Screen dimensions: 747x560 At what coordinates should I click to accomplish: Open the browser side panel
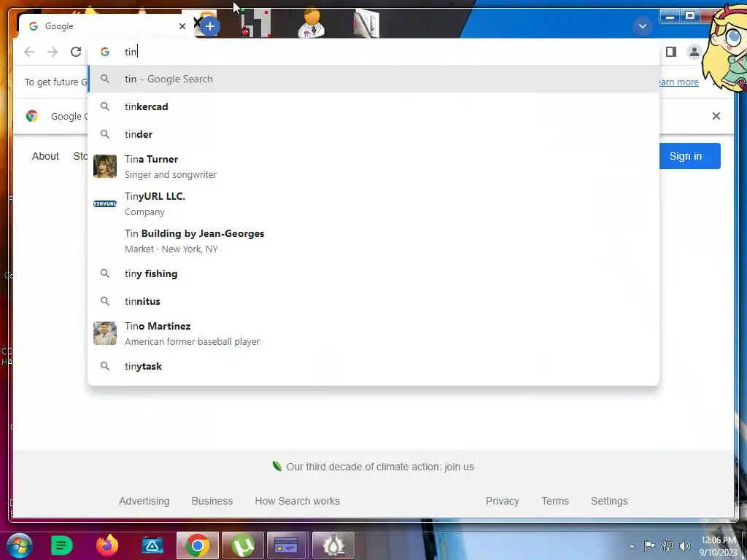coord(671,52)
